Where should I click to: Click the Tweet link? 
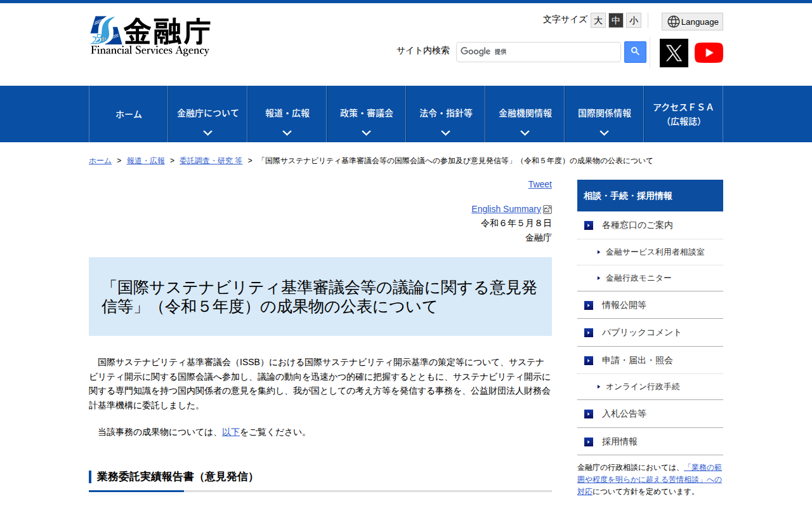click(x=540, y=184)
